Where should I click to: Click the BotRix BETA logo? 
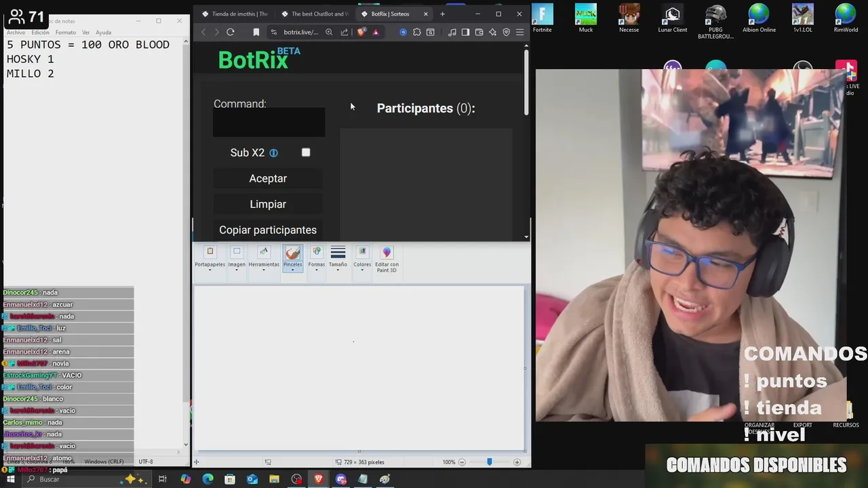259,59
